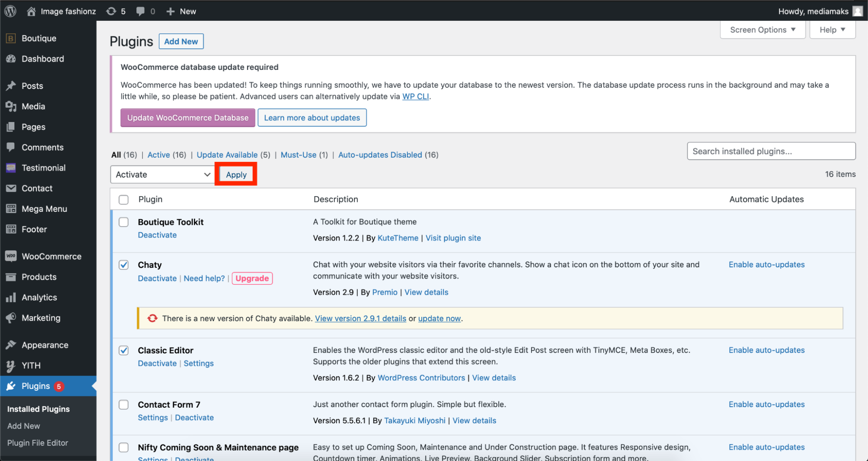Expand the Help dropdown tab
The image size is (868, 461).
tap(832, 30)
